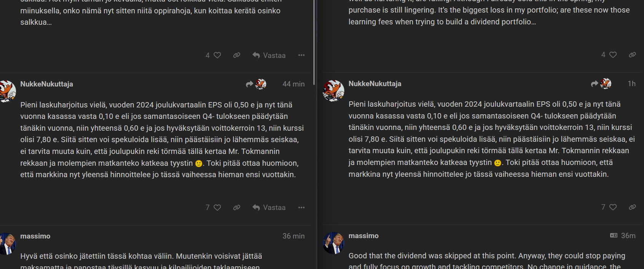Expand reply-to indicator on left NukkeNukuttaja post
Image resolution: width=644 pixels, height=269 pixels.
point(256,84)
